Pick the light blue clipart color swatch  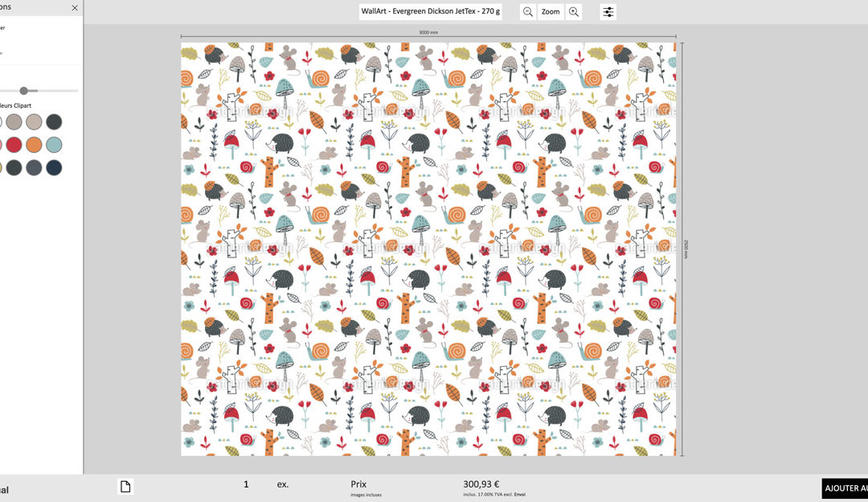point(54,145)
